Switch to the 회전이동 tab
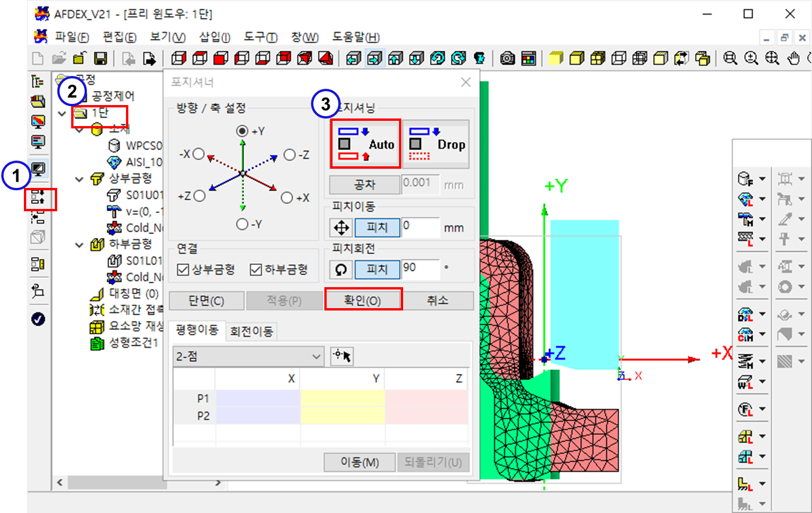Screen dimensions: 812x513 (251, 331)
